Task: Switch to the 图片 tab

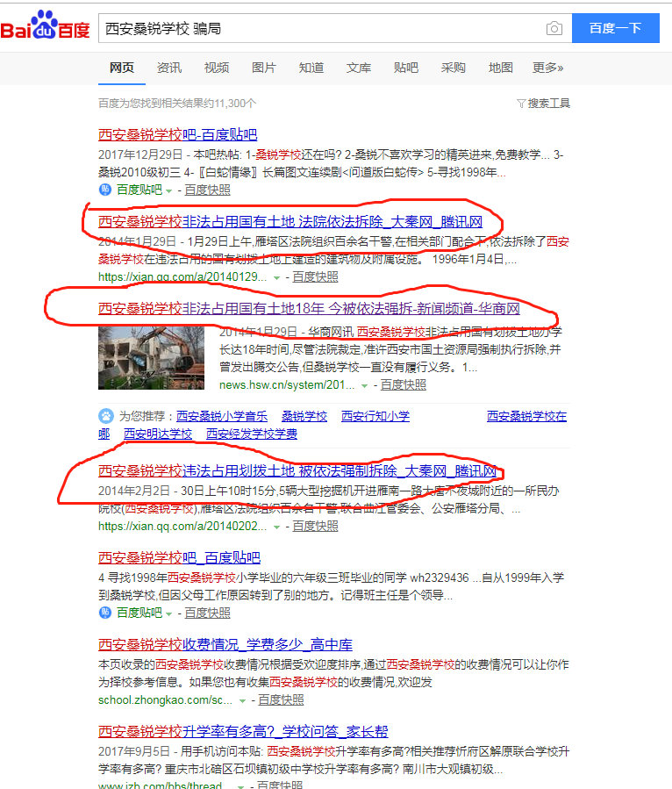Action: [264, 68]
